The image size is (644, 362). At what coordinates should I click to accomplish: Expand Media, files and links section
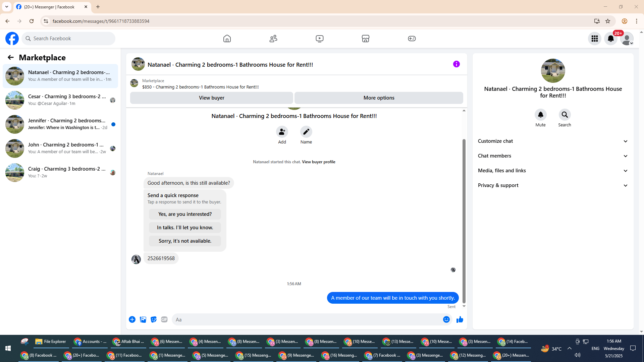click(553, 171)
